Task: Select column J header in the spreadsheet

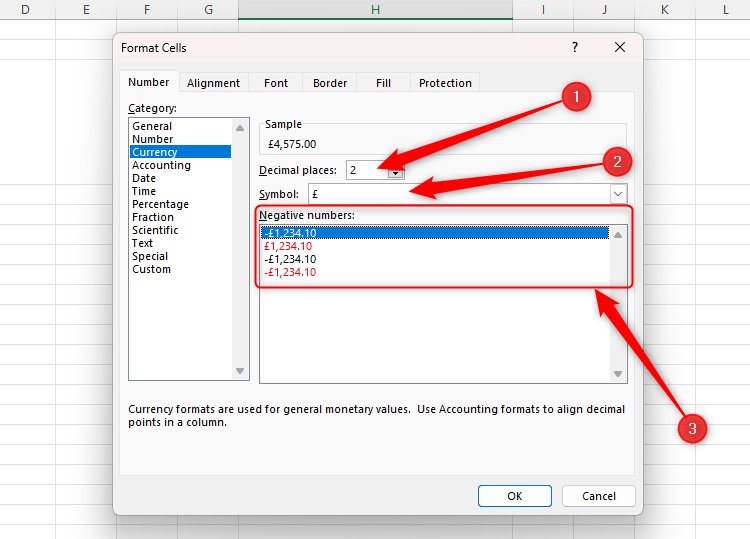Action: pyautogui.click(x=604, y=10)
